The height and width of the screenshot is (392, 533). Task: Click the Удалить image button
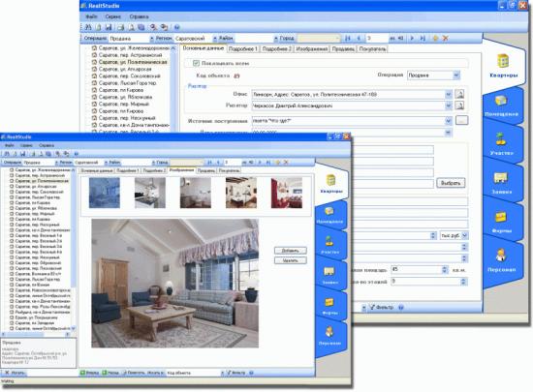pyautogui.click(x=291, y=260)
